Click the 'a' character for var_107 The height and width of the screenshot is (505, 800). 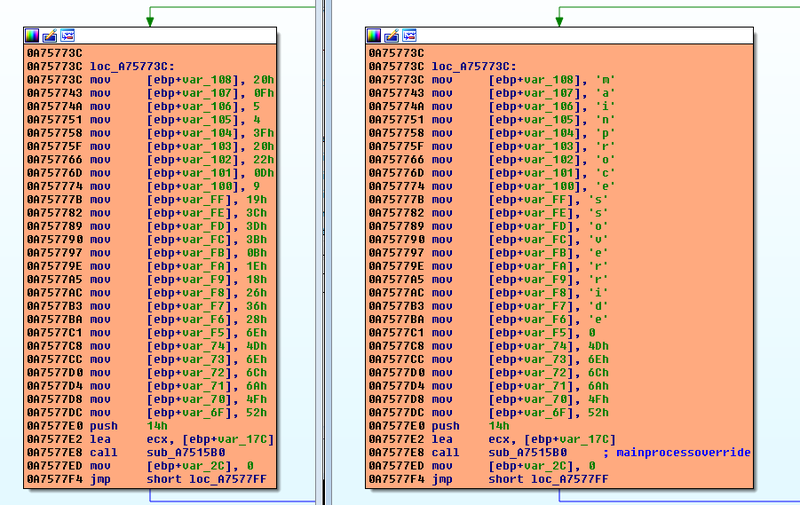pyautogui.click(x=606, y=93)
